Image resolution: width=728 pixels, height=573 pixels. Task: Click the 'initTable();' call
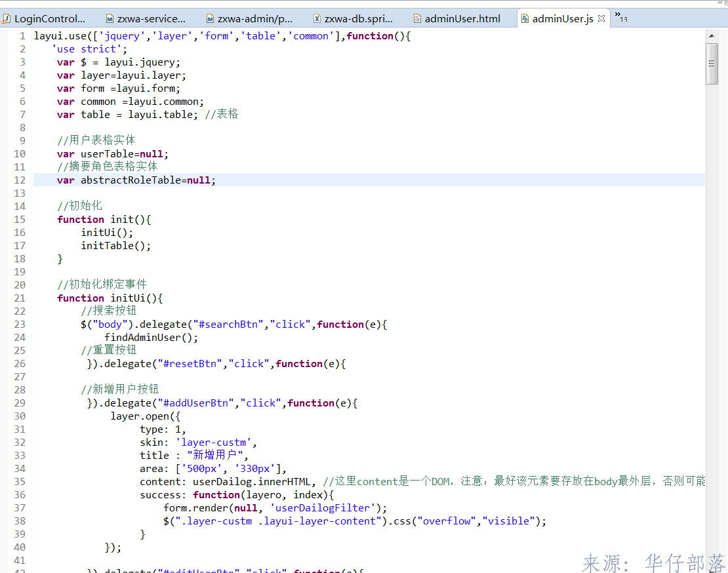tap(116, 245)
